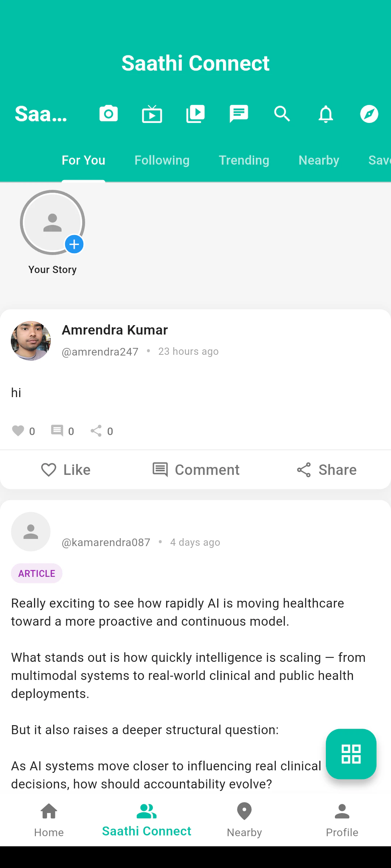Open the camera icon in header
This screenshot has height=868, width=391.
pyautogui.click(x=109, y=114)
